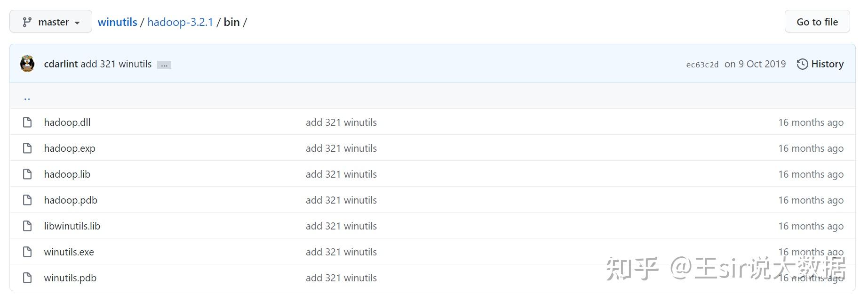Image resolution: width=868 pixels, height=303 pixels.
Task: Open the master branch dropdown
Action: 51,22
